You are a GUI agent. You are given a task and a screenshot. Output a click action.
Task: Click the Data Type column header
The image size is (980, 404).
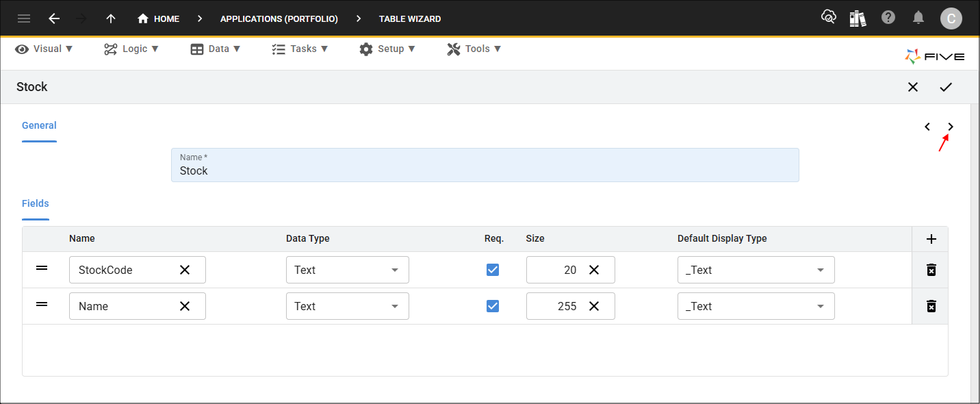308,239
